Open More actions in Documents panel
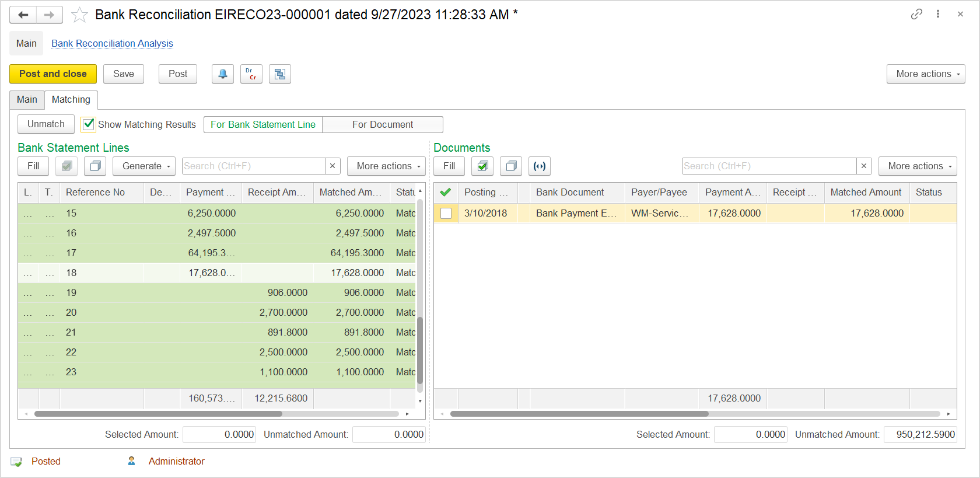 (918, 166)
